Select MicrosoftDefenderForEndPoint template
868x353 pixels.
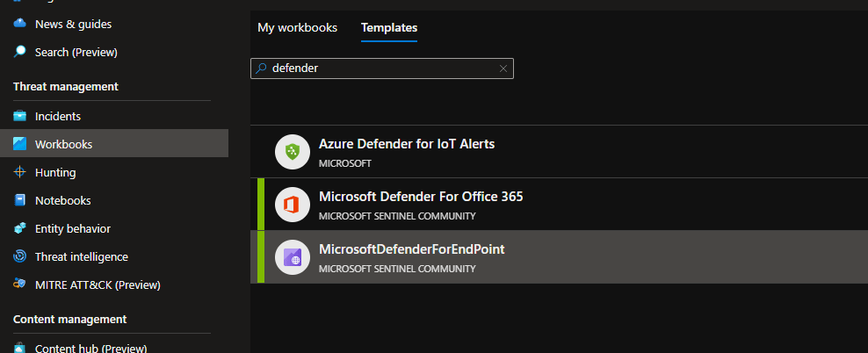(559, 256)
